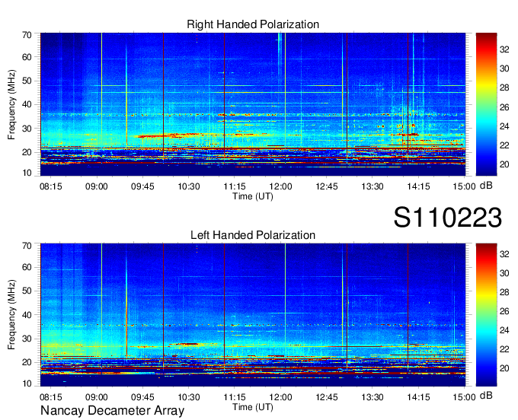Click the 13:30 tick of Left Handed plot
This screenshot has width=518, height=420.
[x=373, y=397]
